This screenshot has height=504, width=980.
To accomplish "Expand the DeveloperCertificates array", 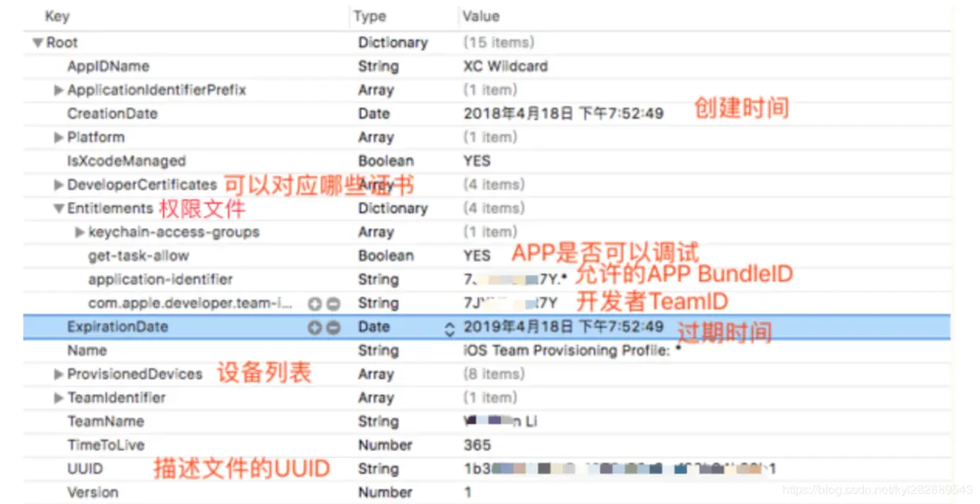I will [58, 185].
